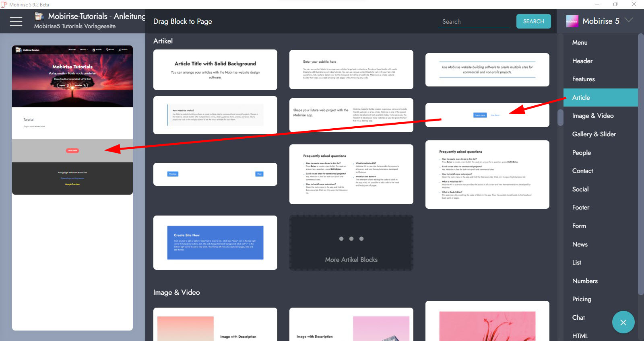Pick the two-column 'Frequently asked questions' block
This screenshot has width=644, height=341.
(351, 174)
